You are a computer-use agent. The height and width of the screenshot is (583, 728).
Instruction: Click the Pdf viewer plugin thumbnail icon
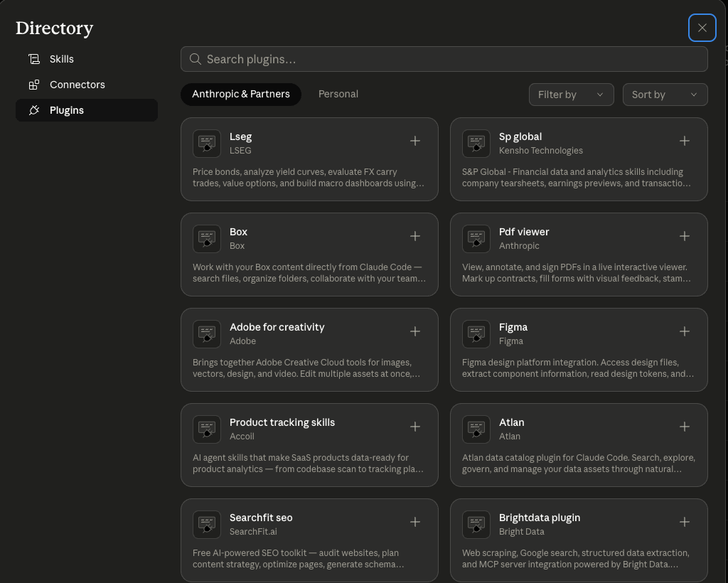coord(476,239)
